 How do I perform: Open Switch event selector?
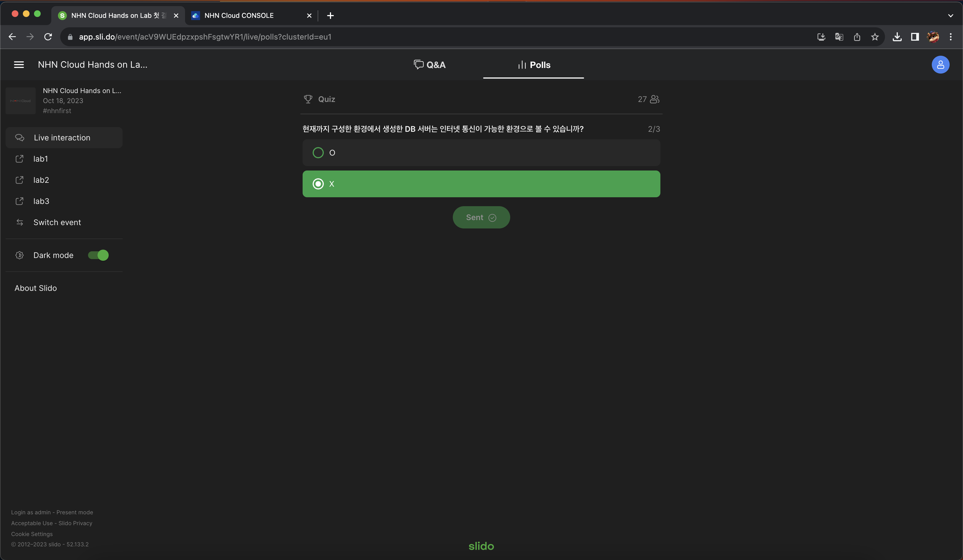57,222
